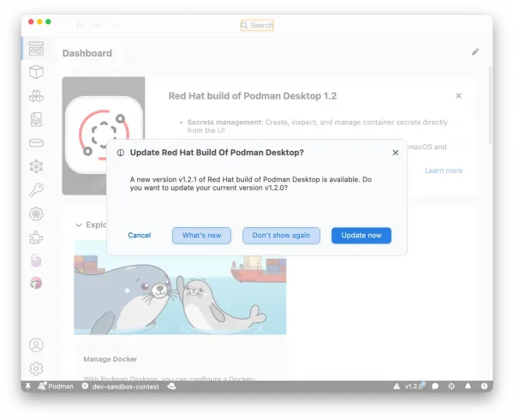Open the help question mark in status bar
514x420 pixels.
[x=484, y=387]
